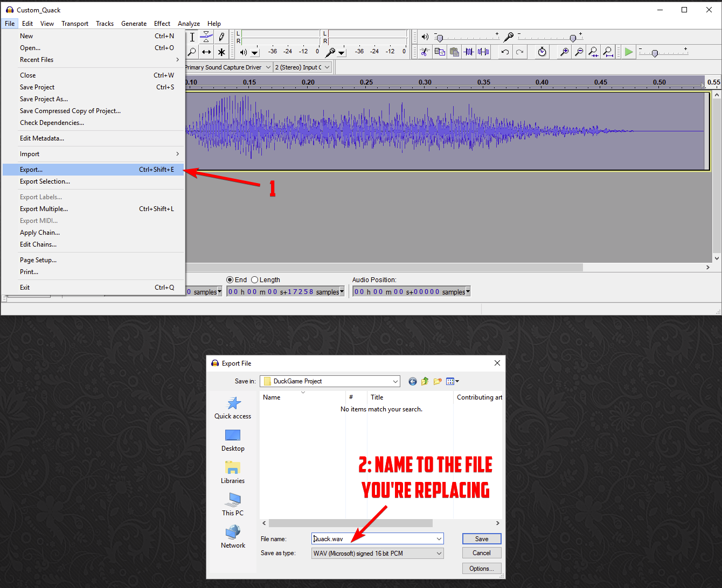Image resolution: width=722 pixels, height=588 pixels.
Task: Expand the File name dropdown arrow
Action: click(x=439, y=539)
